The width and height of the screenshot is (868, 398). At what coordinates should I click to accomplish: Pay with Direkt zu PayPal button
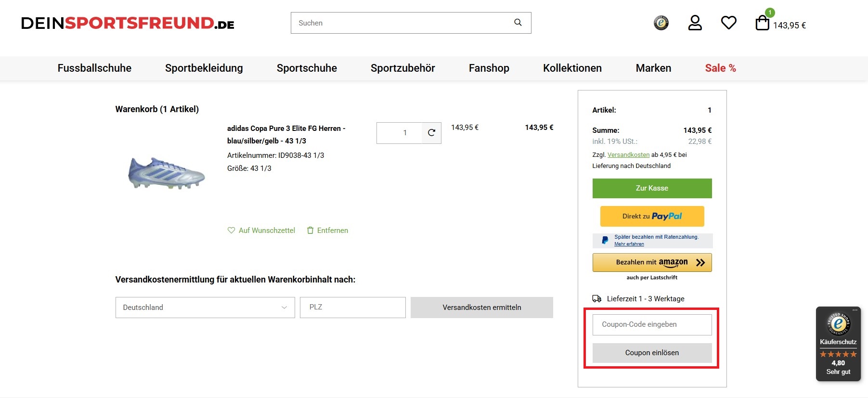click(x=652, y=216)
